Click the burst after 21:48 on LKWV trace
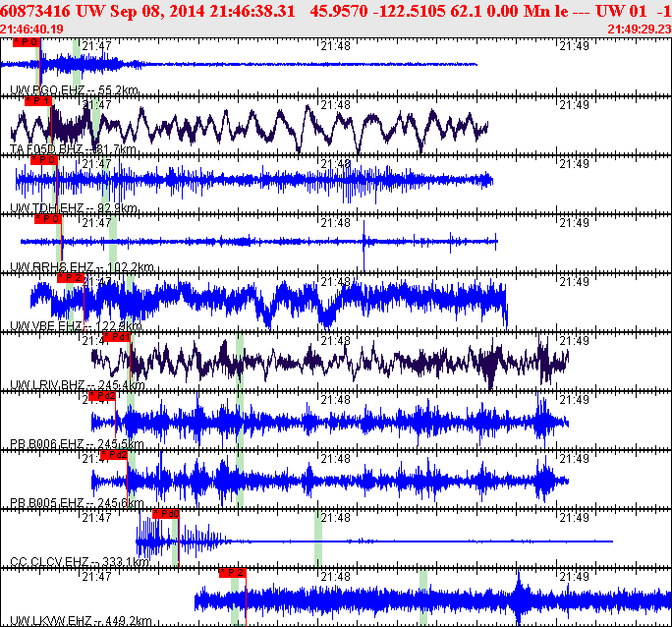The height and width of the screenshot is (627, 672). 519,598
